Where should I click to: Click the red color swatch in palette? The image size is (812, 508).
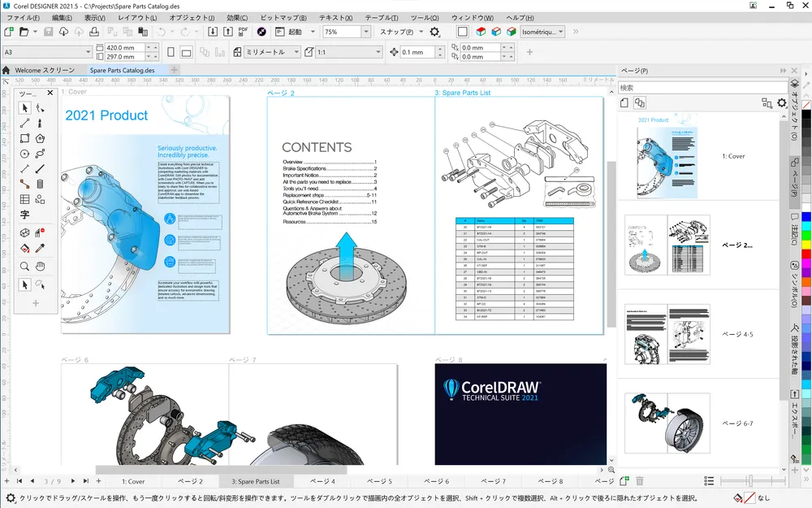click(x=806, y=255)
